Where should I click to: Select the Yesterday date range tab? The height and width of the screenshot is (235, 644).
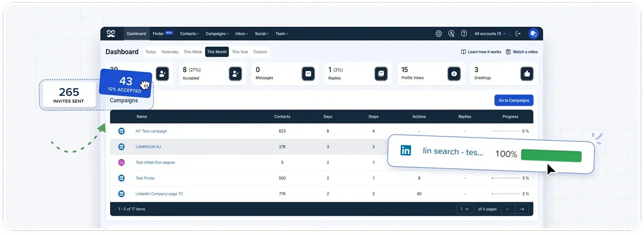[170, 52]
